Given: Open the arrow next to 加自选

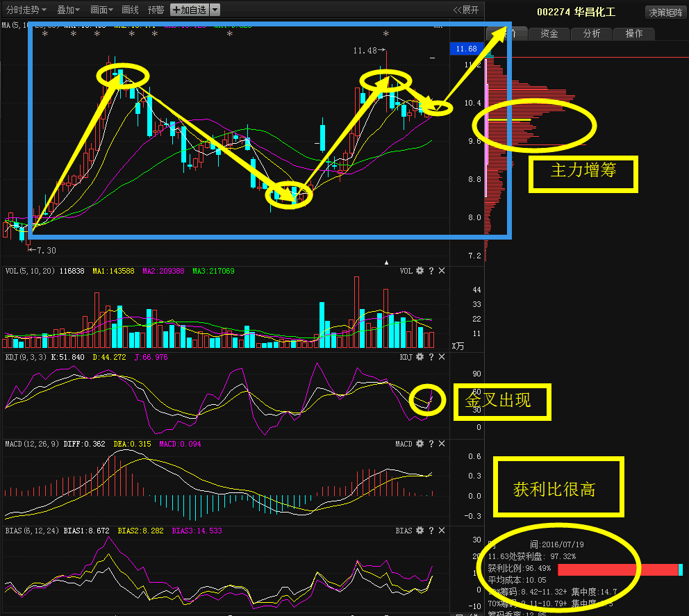Looking at the screenshot, I should pos(215,10).
